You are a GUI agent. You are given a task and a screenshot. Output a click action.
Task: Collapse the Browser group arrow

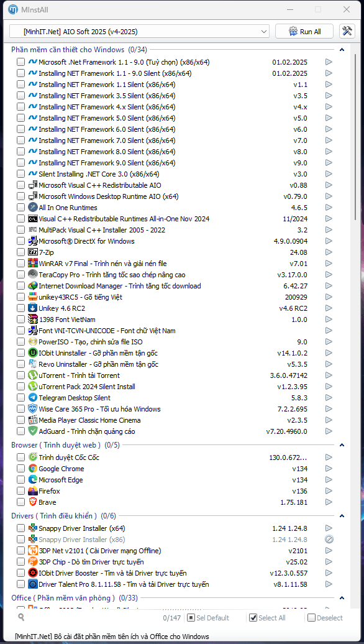pos(342,445)
